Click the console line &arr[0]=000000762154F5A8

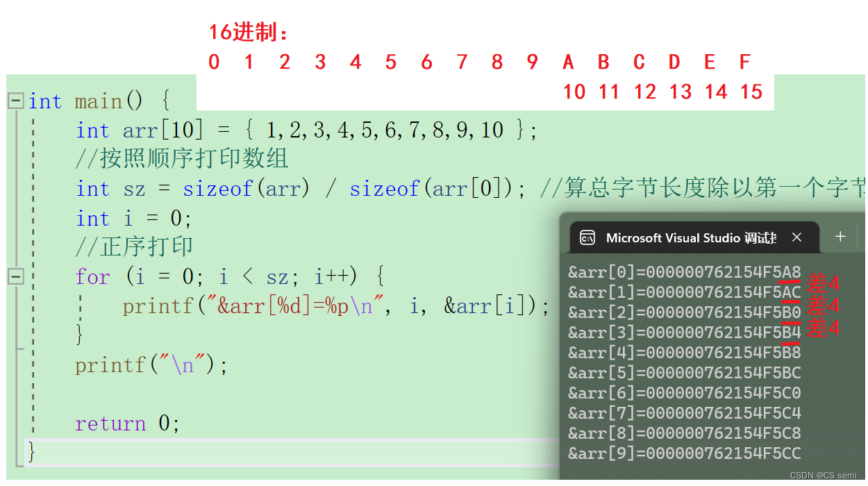coord(683,271)
